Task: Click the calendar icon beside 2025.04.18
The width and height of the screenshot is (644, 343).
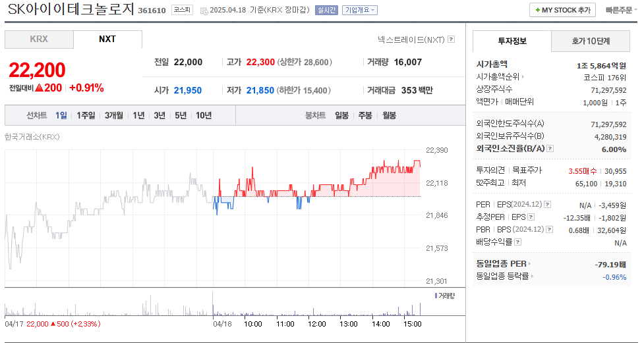Action: point(204,11)
